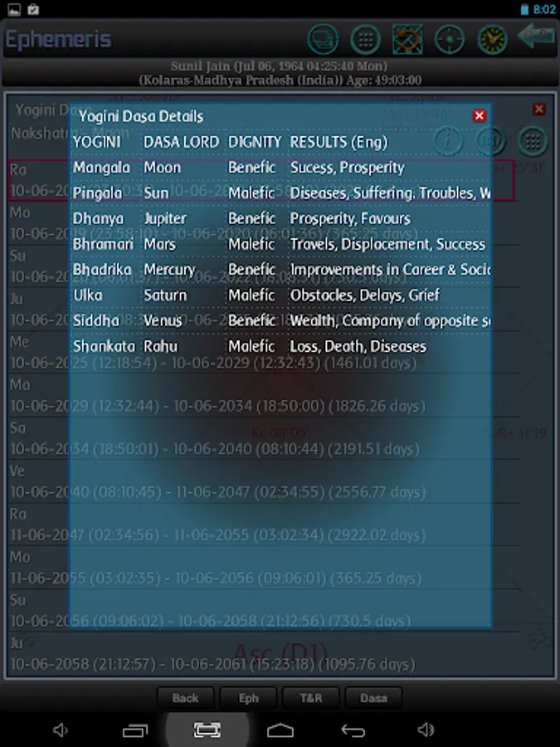This screenshot has height=747, width=560.
Task: Select the Mangala yogini row
Action: coord(281,168)
